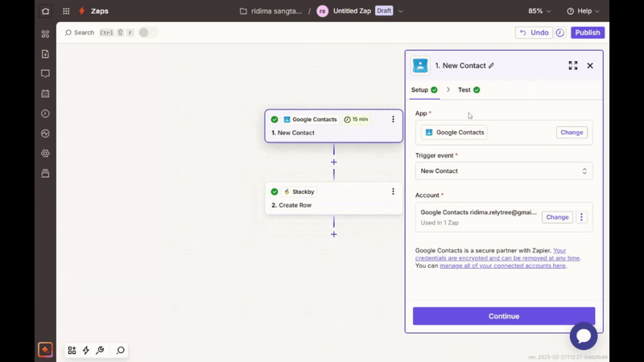Add step between New Contact and Create Row

point(334,162)
